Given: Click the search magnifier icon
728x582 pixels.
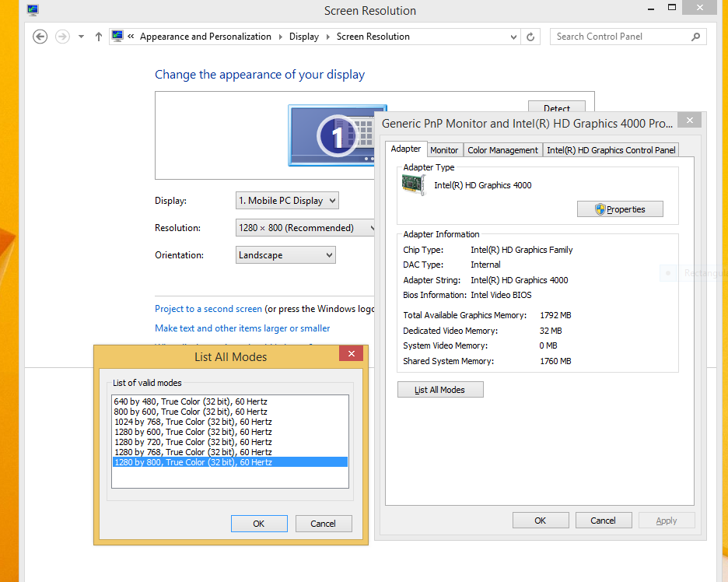Looking at the screenshot, I should [695, 37].
